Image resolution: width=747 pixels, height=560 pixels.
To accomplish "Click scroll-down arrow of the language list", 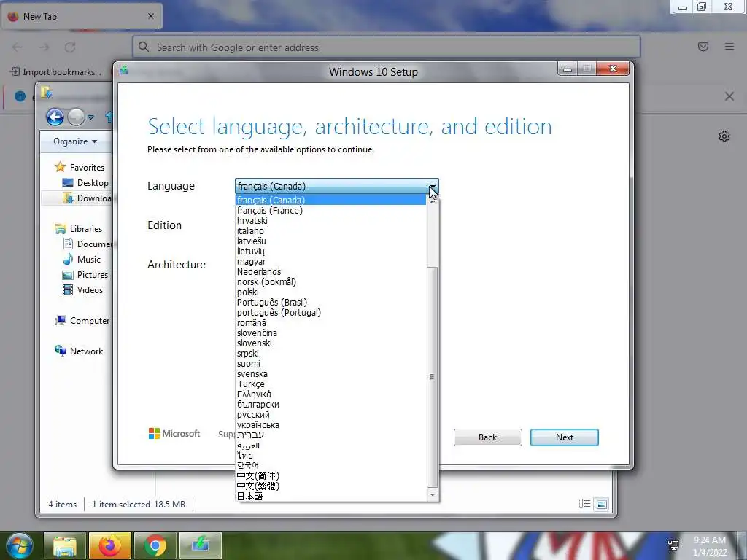I will [x=432, y=495].
